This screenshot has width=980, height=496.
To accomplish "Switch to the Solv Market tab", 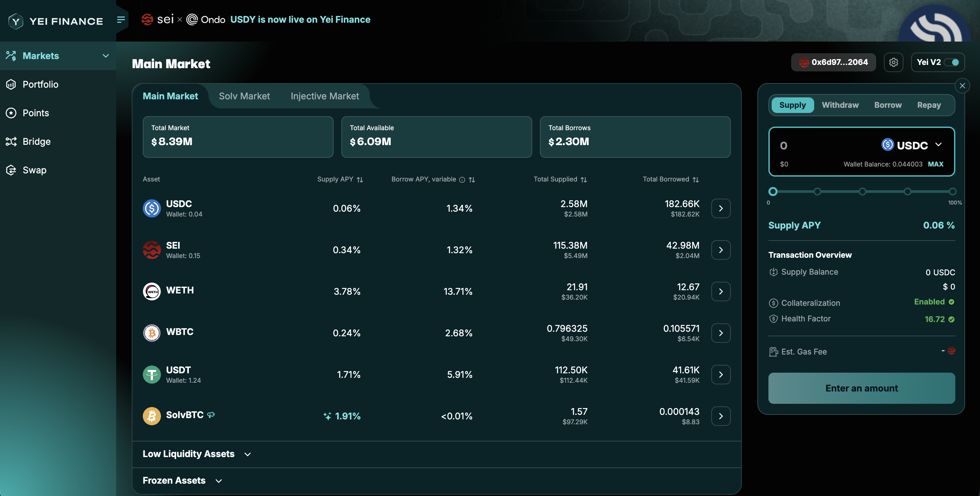I will point(244,96).
